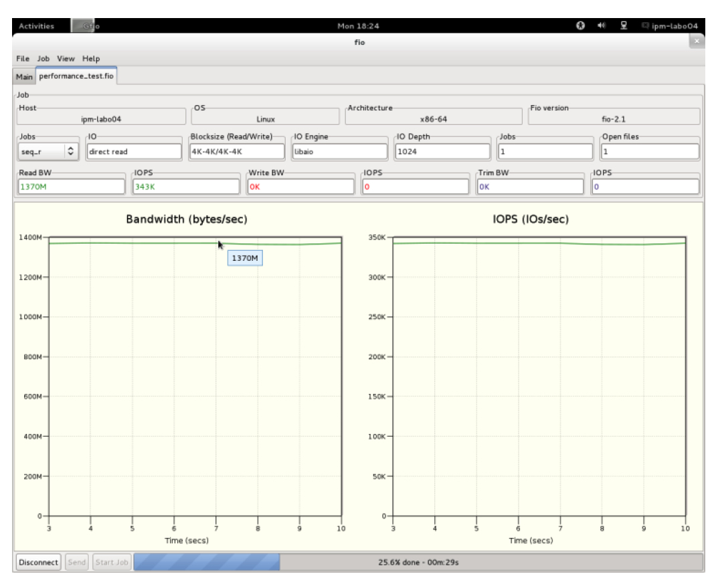Open the network status icon
This screenshot has width=716, height=588.
624,26
